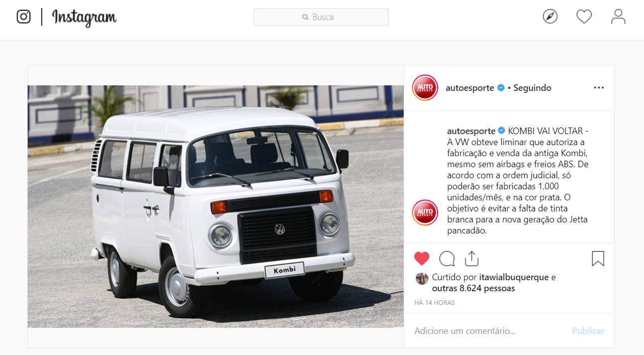The image size is (644, 355).
Task: Open the Explore compass icon
Action: tap(550, 17)
